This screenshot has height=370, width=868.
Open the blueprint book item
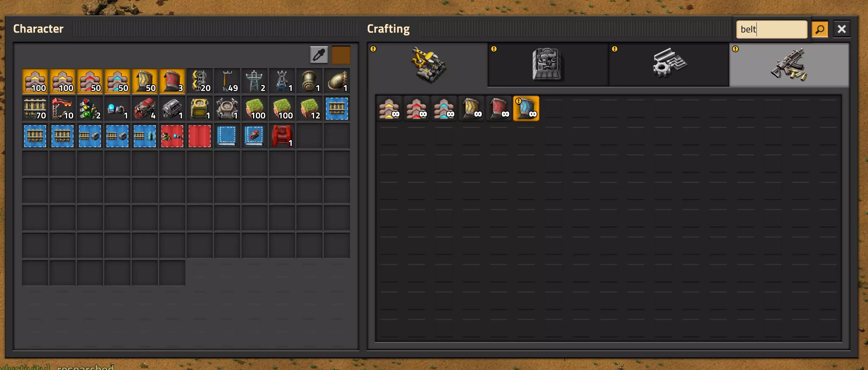[x=227, y=136]
